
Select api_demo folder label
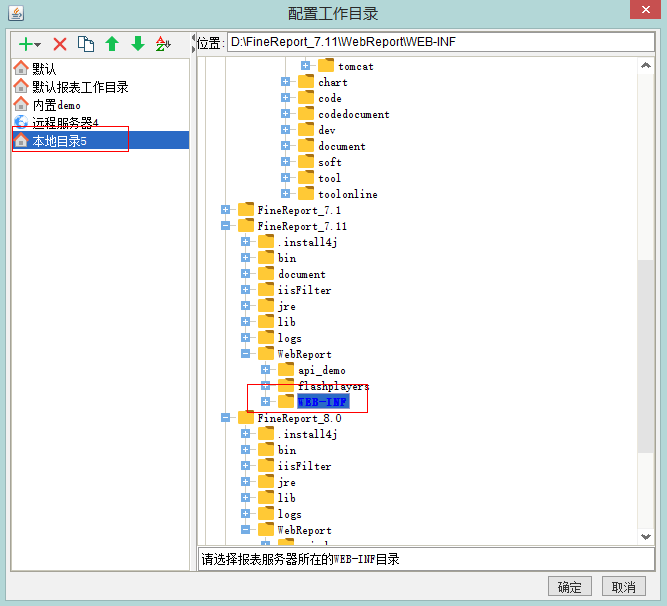click(322, 370)
